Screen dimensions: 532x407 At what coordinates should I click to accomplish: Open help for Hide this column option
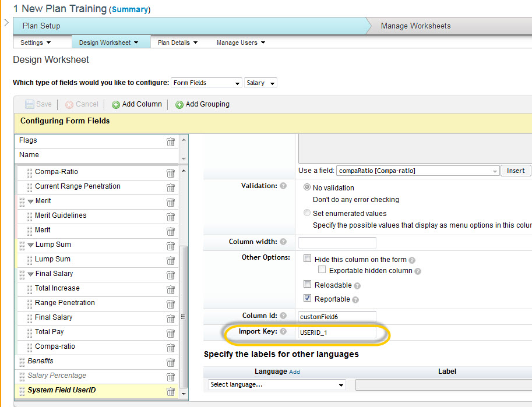pyautogui.click(x=412, y=260)
